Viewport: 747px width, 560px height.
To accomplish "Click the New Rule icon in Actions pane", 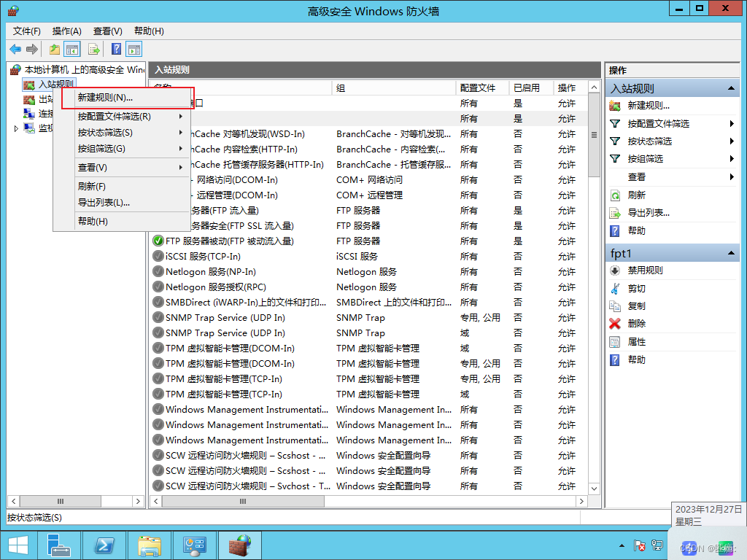I will (615, 106).
